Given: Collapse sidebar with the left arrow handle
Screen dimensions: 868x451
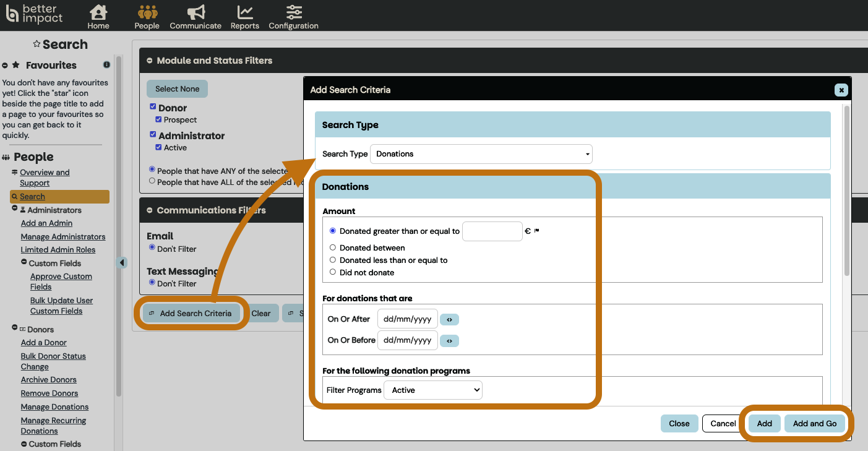Looking at the screenshot, I should [x=122, y=263].
